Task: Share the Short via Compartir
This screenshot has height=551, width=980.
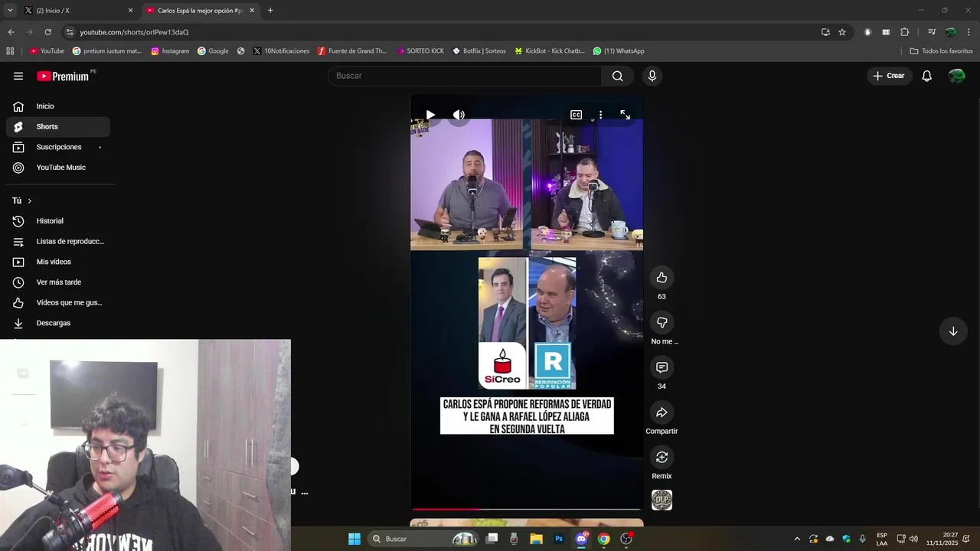Action: tap(661, 412)
